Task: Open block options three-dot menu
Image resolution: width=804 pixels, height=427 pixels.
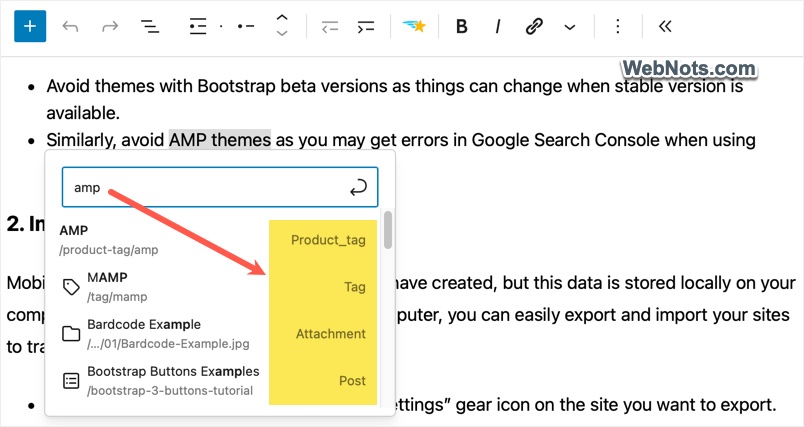Action: tap(618, 26)
